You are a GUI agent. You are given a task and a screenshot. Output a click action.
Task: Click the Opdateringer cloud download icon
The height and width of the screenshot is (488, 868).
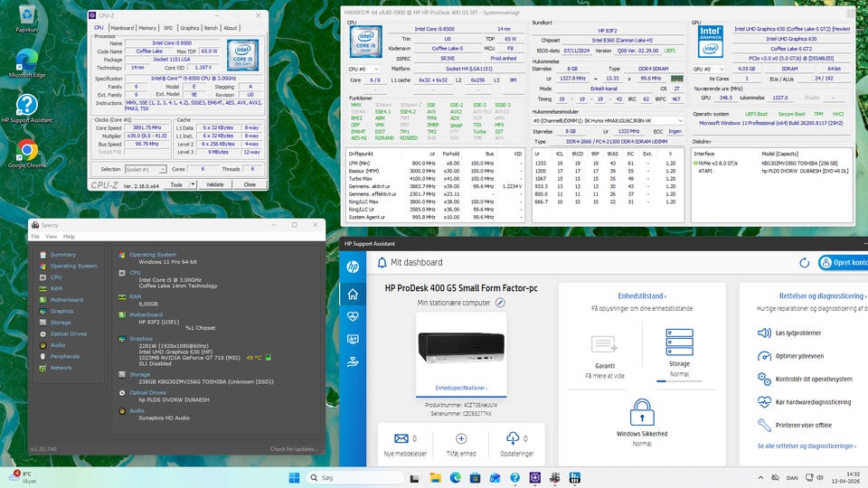[513, 438]
